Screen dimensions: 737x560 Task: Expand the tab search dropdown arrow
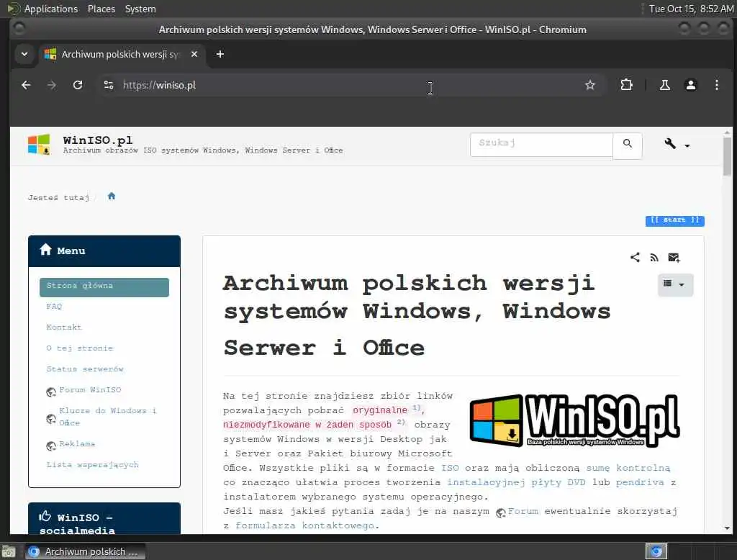[24, 54]
